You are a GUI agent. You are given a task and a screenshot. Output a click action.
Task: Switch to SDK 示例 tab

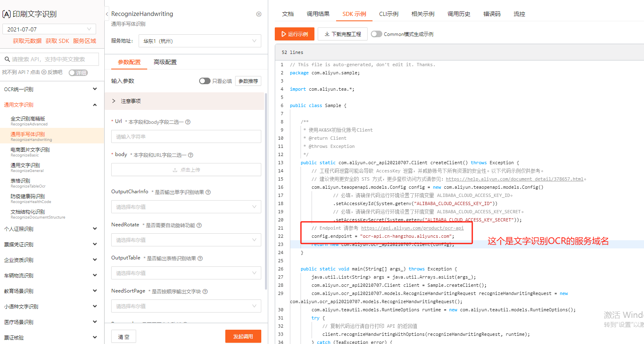click(355, 14)
